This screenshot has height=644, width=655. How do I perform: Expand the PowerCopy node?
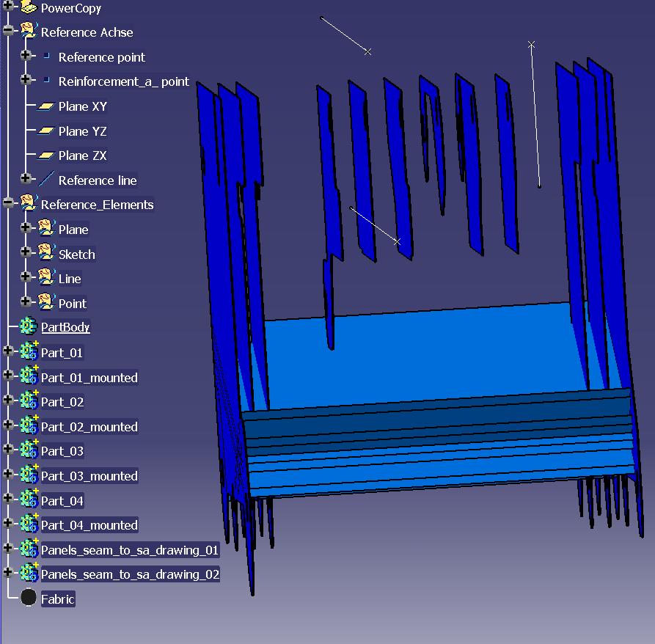pos(7,5)
